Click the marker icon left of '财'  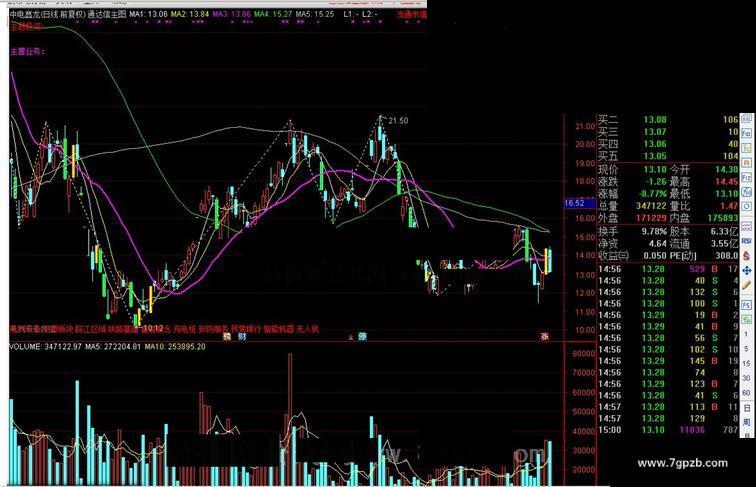pyautogui.click(x=227, y=337)
